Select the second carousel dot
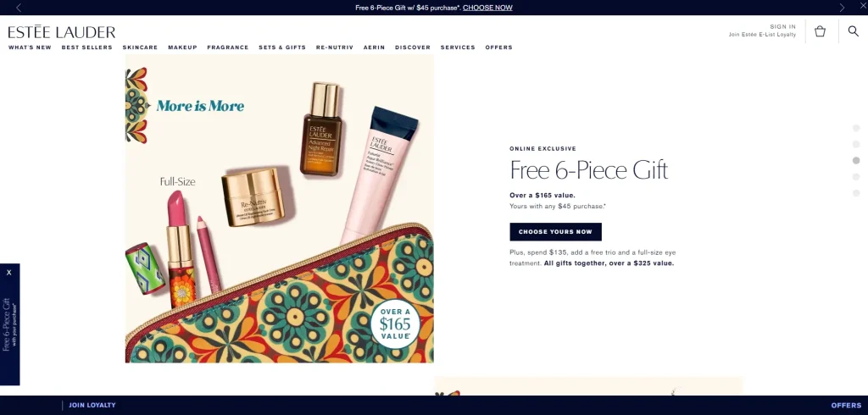Screen dimensions: 868x415 [x=856, y=145]
